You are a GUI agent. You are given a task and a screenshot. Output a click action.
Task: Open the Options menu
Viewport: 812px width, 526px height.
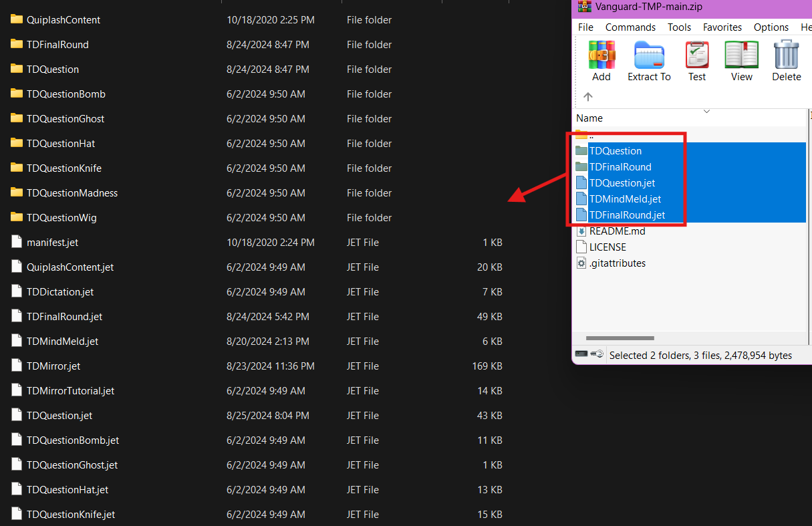pos(771,27)
